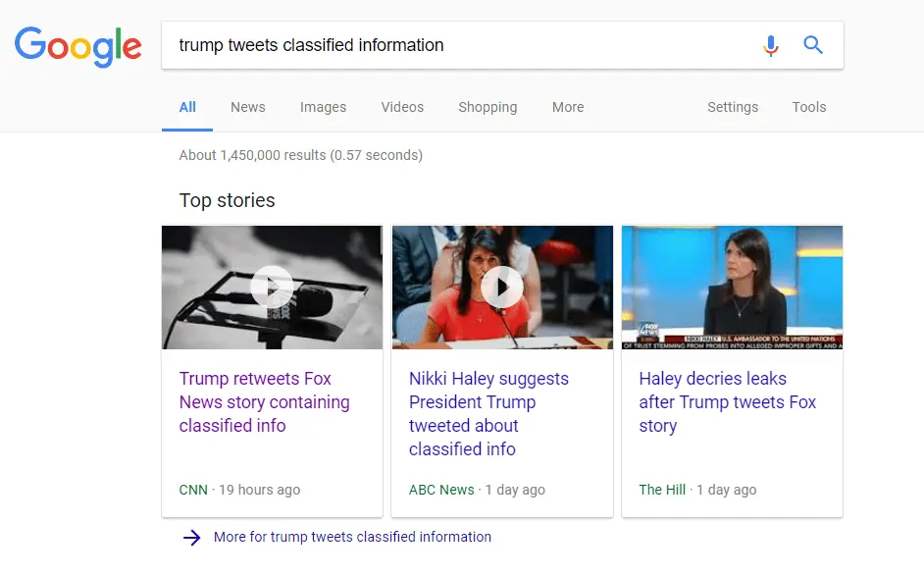Open the Videos results tab
The width and height of the screenshot is (924, 577).
tap(402, 107)
